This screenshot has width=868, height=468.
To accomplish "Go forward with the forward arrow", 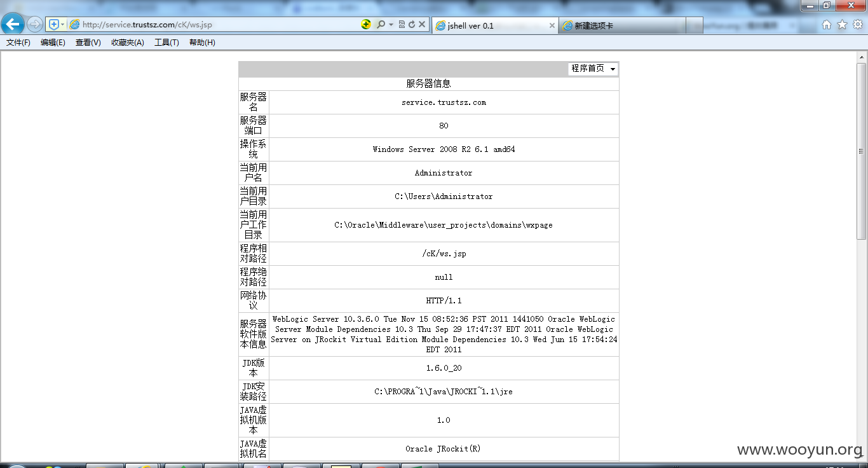I will [35, 25].
